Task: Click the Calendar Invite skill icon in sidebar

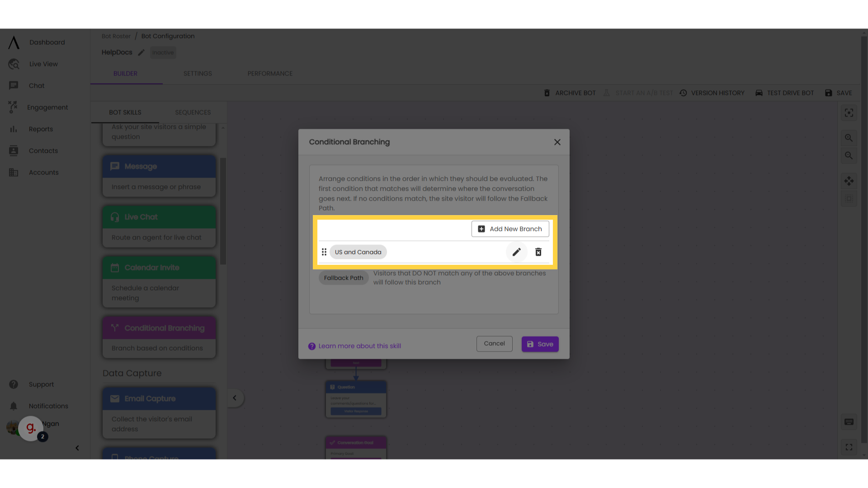Action: click(114, 267)
